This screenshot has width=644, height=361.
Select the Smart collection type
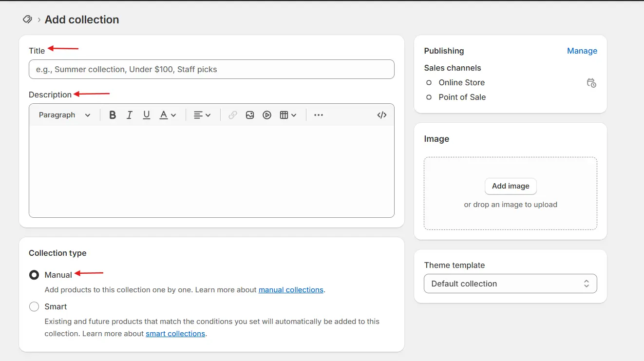coord(34,306)
